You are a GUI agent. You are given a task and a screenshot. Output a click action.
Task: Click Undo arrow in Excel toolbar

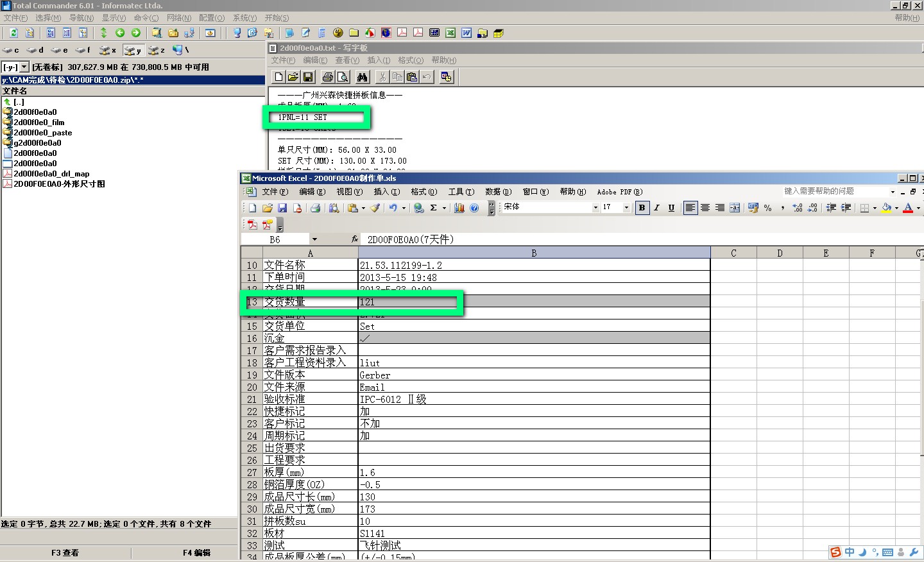(x=393, y=208)
